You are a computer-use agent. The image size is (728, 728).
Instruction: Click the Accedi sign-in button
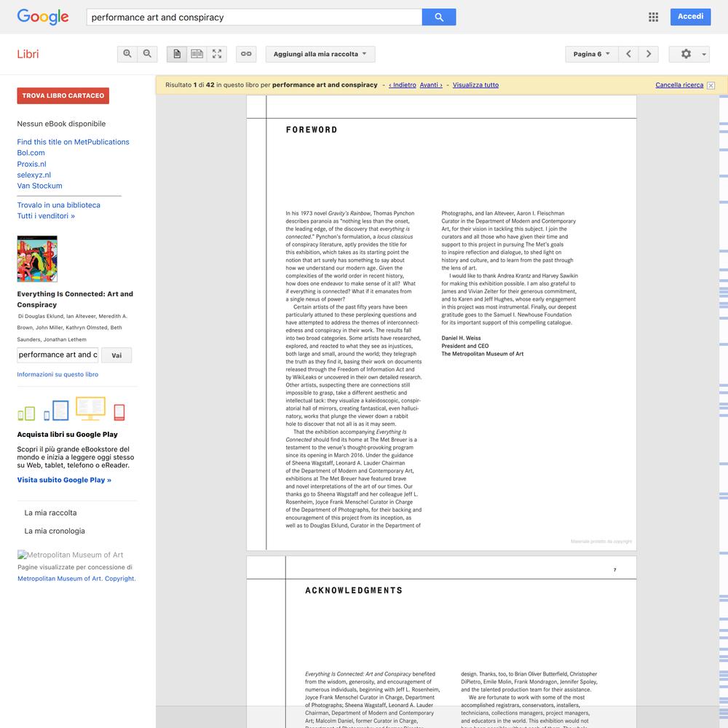pos(690,17)
